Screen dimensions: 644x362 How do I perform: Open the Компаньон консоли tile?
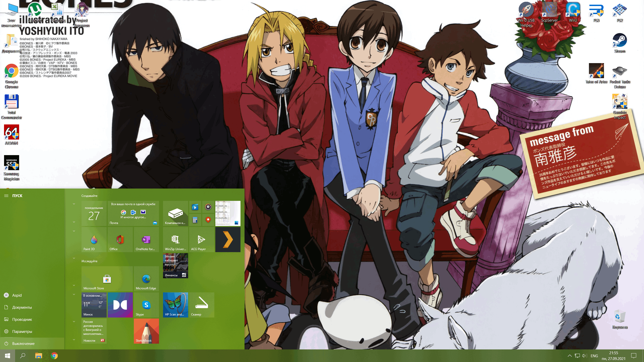pos(176,213)
